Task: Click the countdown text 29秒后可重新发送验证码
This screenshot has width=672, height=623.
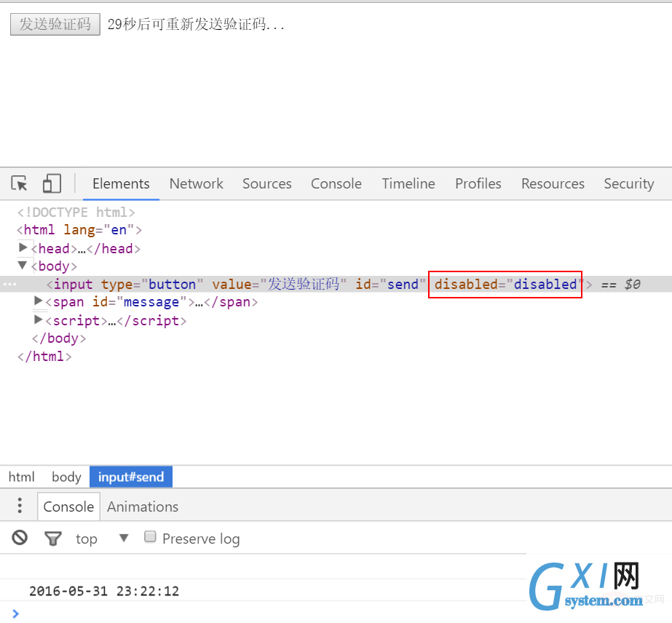Action: coord(196,25)
